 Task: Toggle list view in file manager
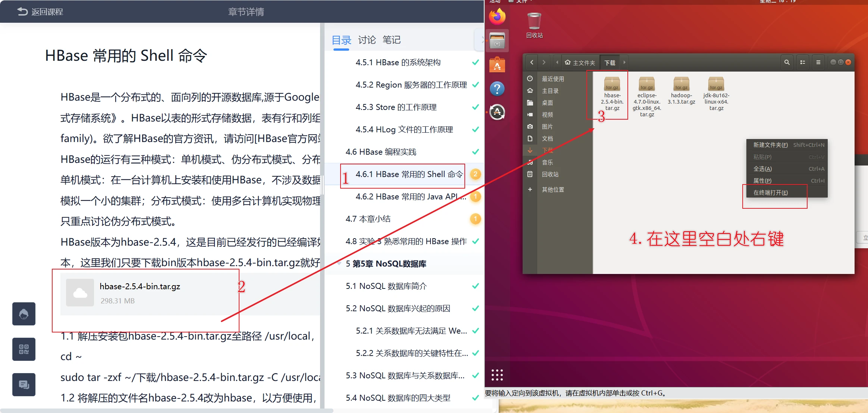tap(802, 62)
